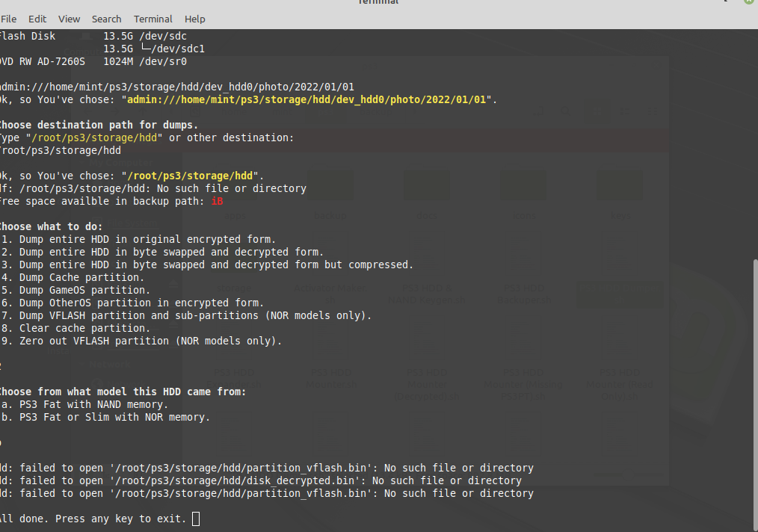This screenshot has width=758, height=532.
Task: Click the text cursor block after 'exit.'
Action: (x=196, y=519)
